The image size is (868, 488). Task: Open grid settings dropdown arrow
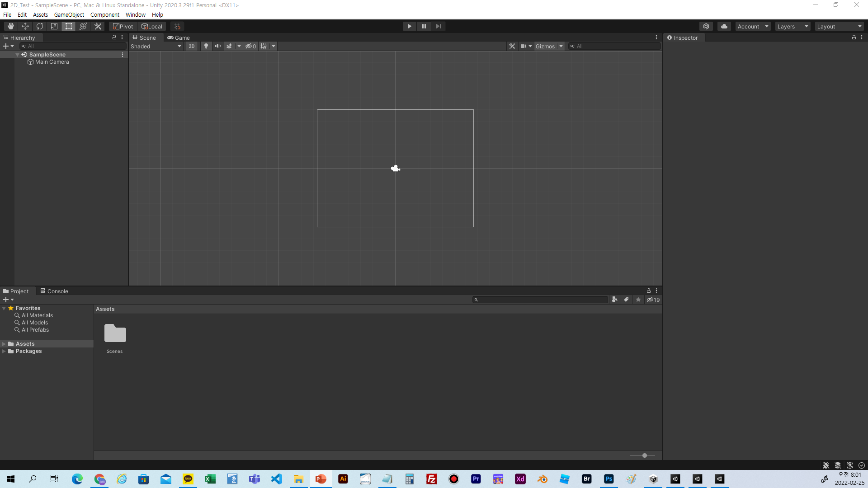pyautogui.click(x=274, y=46)
